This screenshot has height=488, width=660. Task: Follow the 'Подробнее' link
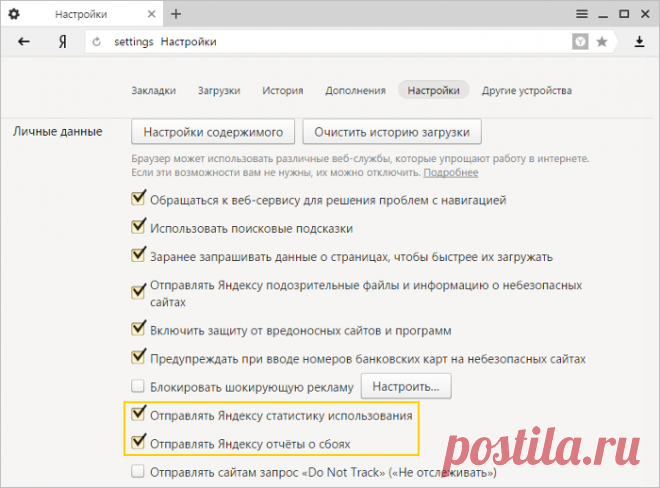point(450,172)
